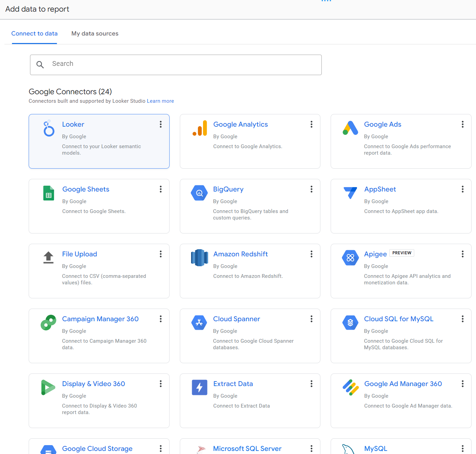Select the Google Sheets connector title
The width and height of the screenshot is (476, 454).
(x=86, y=189)
